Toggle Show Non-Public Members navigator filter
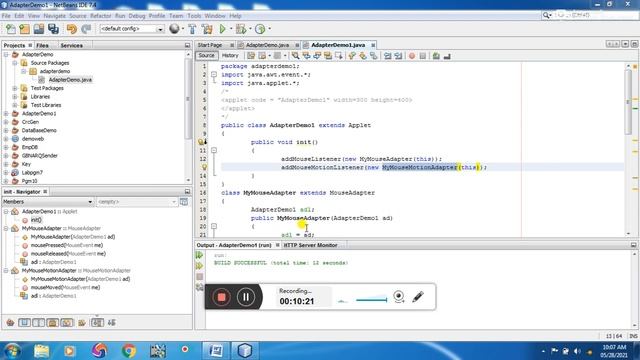Image resolution: width=640 pixels, height=360 pixels. (53, 323)
